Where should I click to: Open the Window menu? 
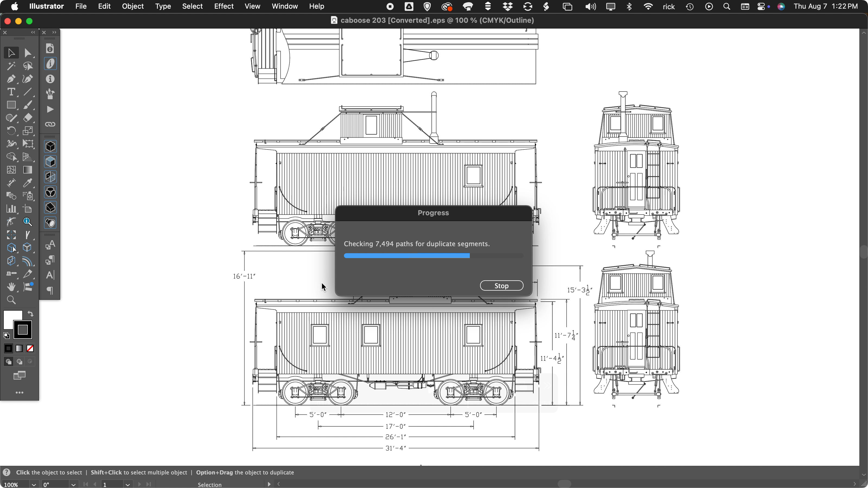click(x=285, y=7)
